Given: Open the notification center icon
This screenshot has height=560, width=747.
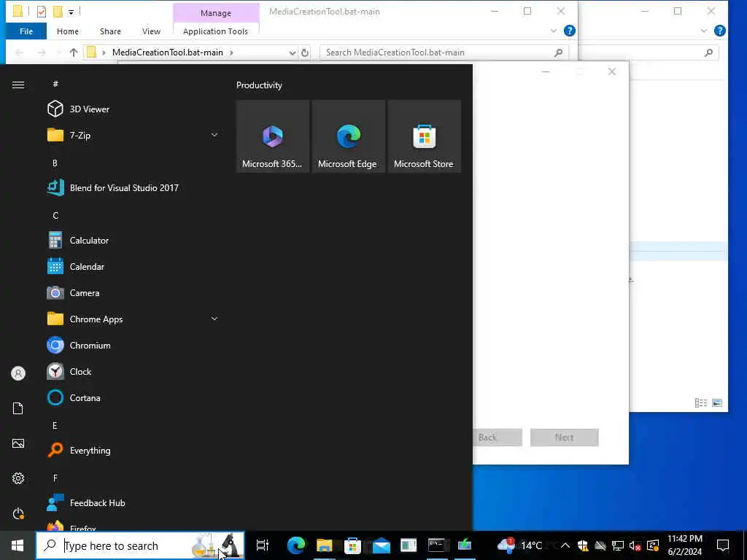Looking at the screenshot, I should [723, 545].
